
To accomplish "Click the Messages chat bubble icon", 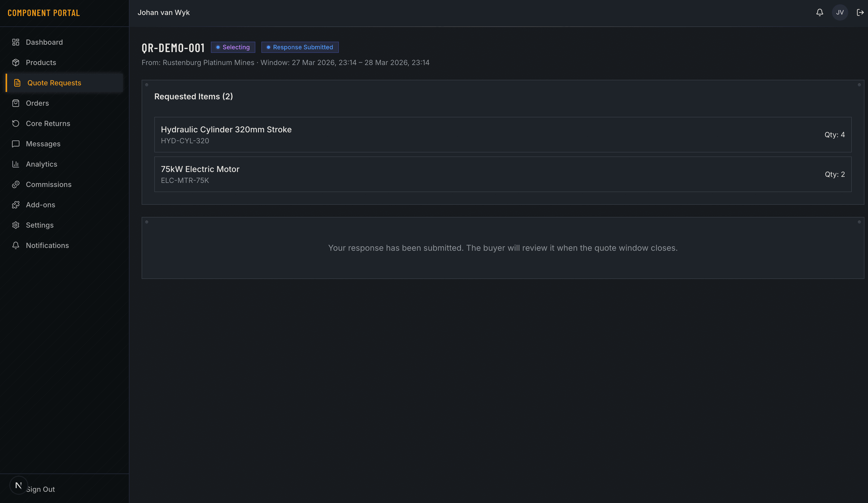I will 15,144.
